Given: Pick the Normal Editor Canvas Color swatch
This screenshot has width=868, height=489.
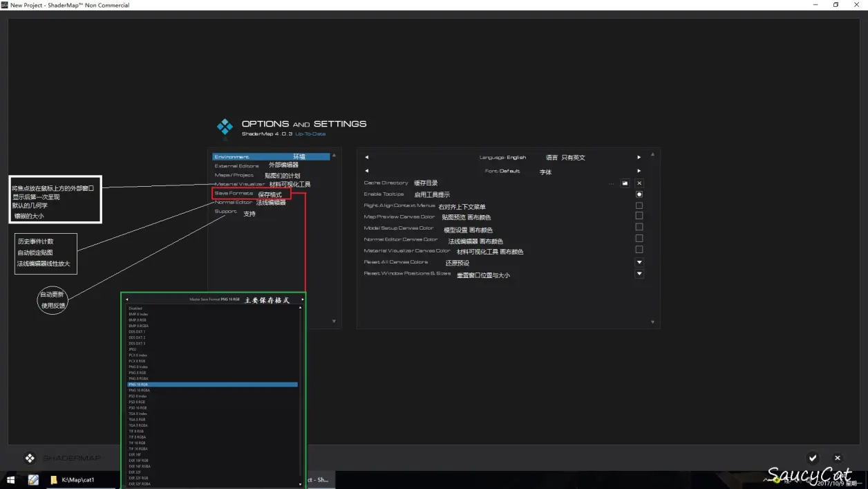Looking at the screenshot, I should pos(639,238).
